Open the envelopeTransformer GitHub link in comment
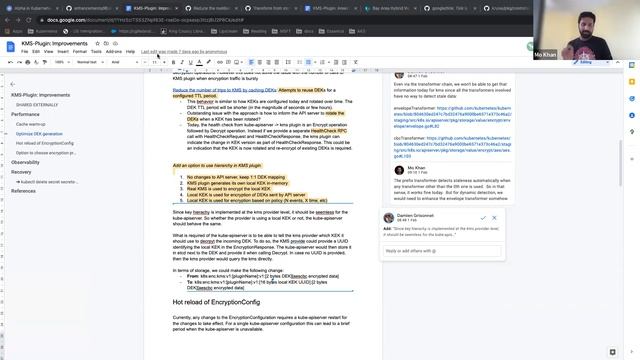Screen dimensions: 640x360 452,117
